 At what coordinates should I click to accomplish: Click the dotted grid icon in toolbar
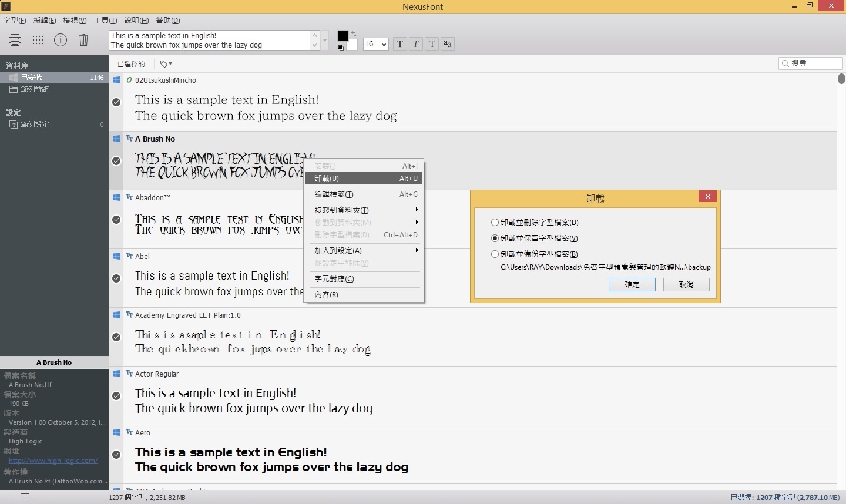click(x=38, y=40)
